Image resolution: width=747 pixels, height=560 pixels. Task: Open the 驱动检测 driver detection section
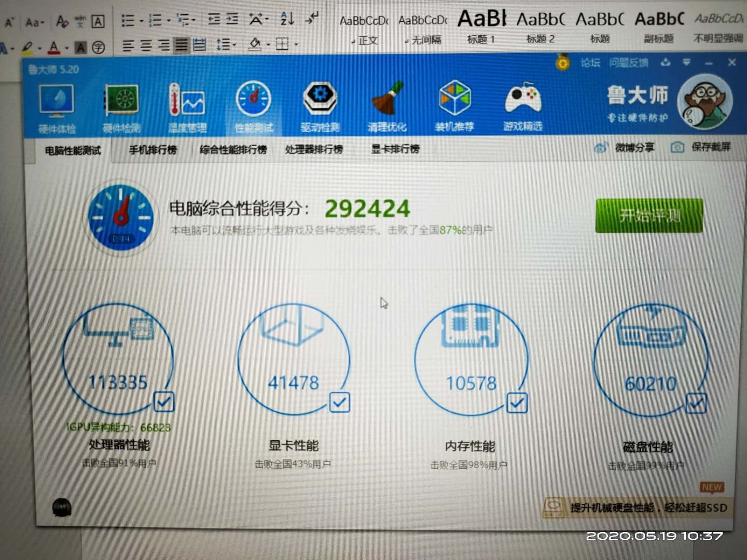tap(320, 107)
